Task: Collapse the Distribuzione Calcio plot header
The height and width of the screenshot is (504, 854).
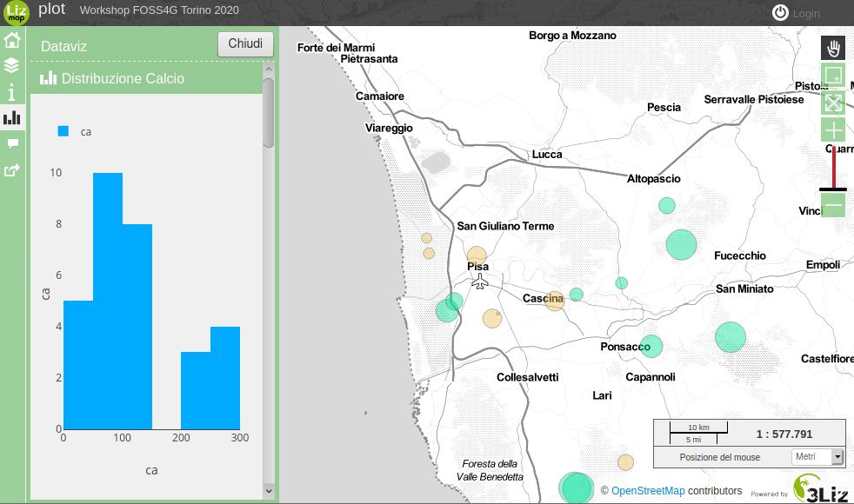Action: (122, 79)
